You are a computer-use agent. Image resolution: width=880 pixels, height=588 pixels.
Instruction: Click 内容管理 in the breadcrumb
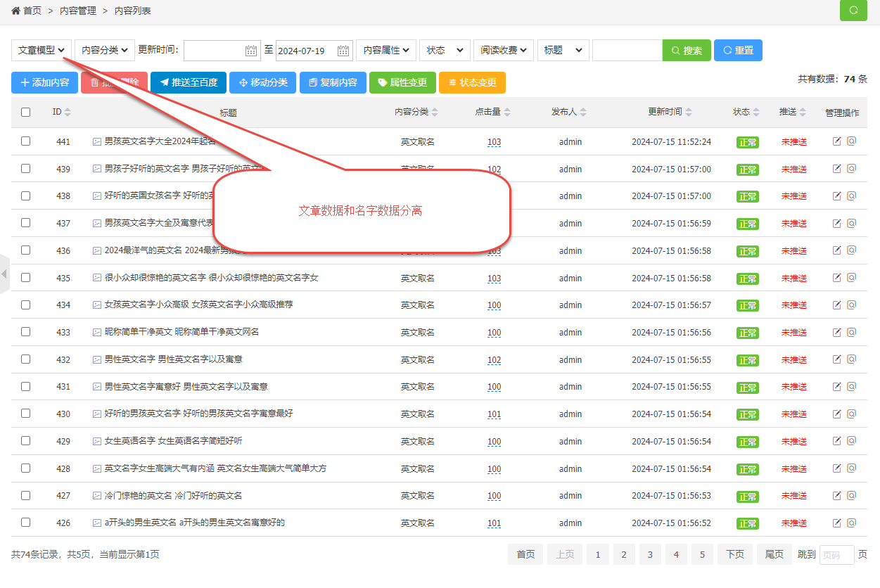[78, 11]
